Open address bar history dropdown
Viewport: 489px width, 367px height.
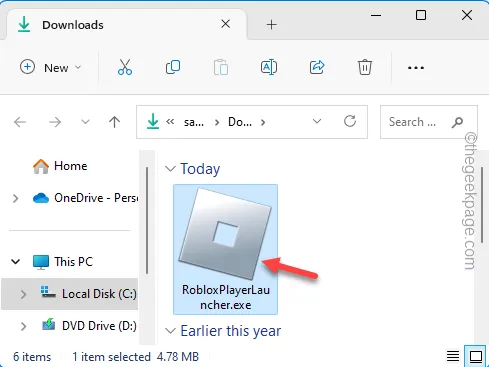[x=317, y=121]
